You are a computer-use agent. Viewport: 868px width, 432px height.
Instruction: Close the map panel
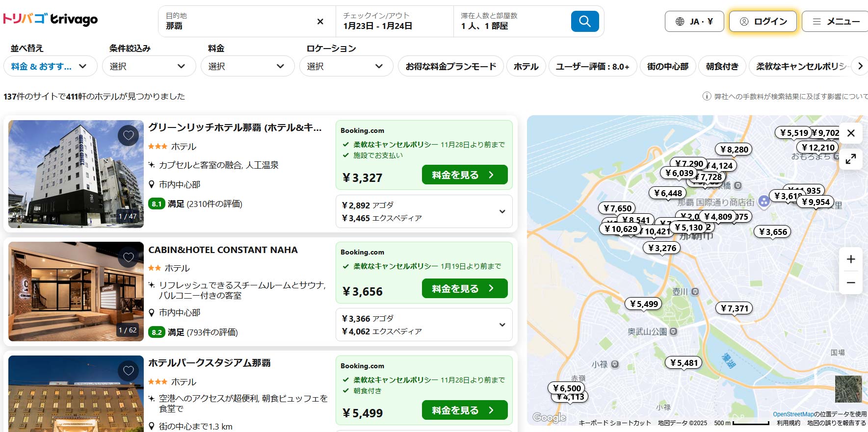851,133
